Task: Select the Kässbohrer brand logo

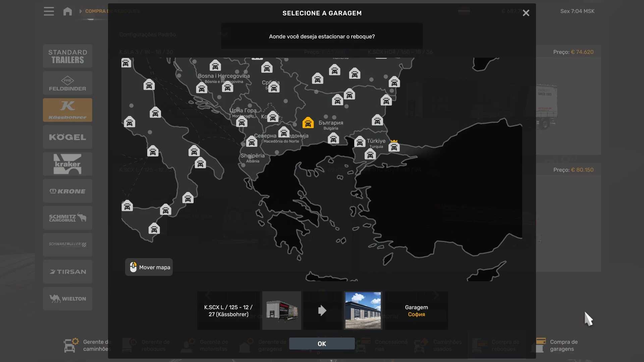Action: 67,110
